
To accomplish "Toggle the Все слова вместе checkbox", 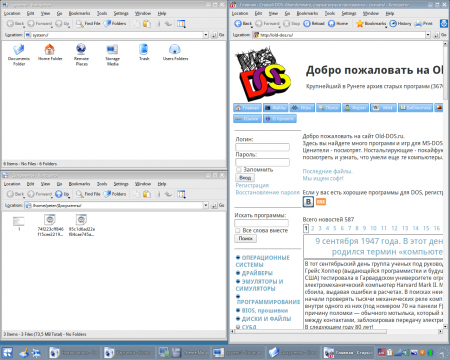I will tap(238, 230).
